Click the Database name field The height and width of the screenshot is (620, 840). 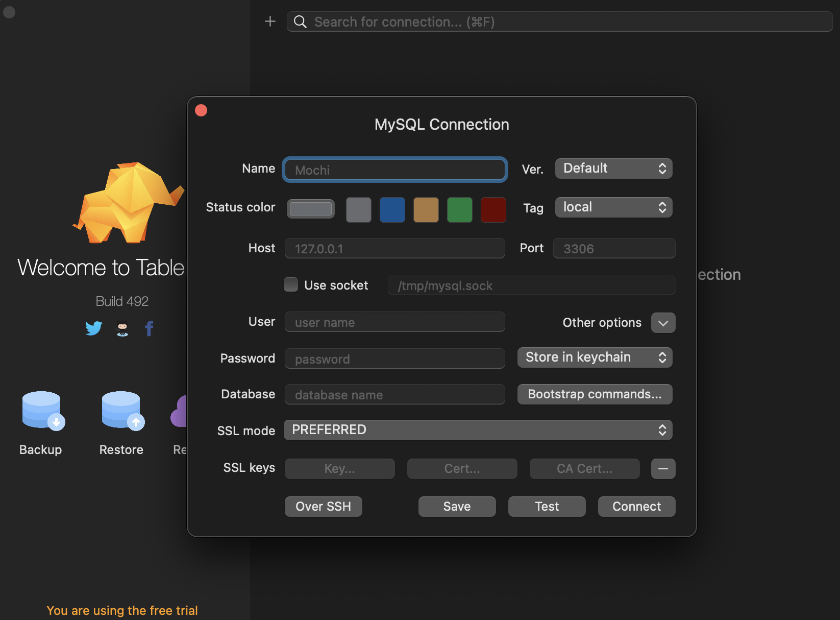395,394
